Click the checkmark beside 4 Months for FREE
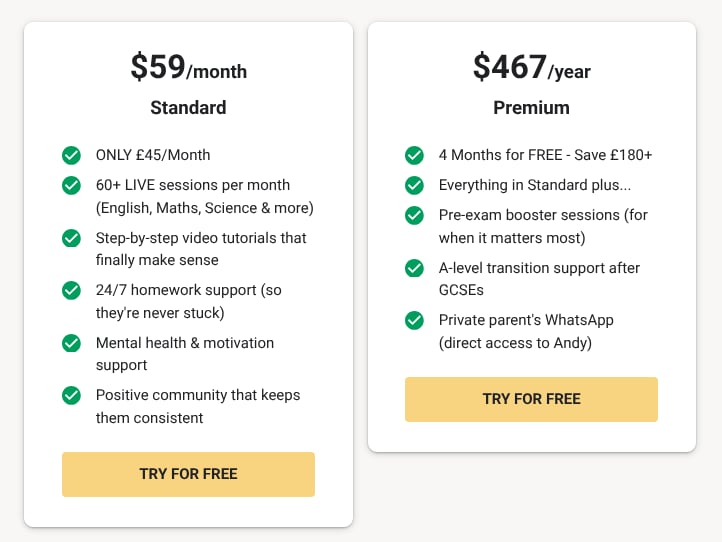This screenshot has width=722, height=542. click(414, 155)
